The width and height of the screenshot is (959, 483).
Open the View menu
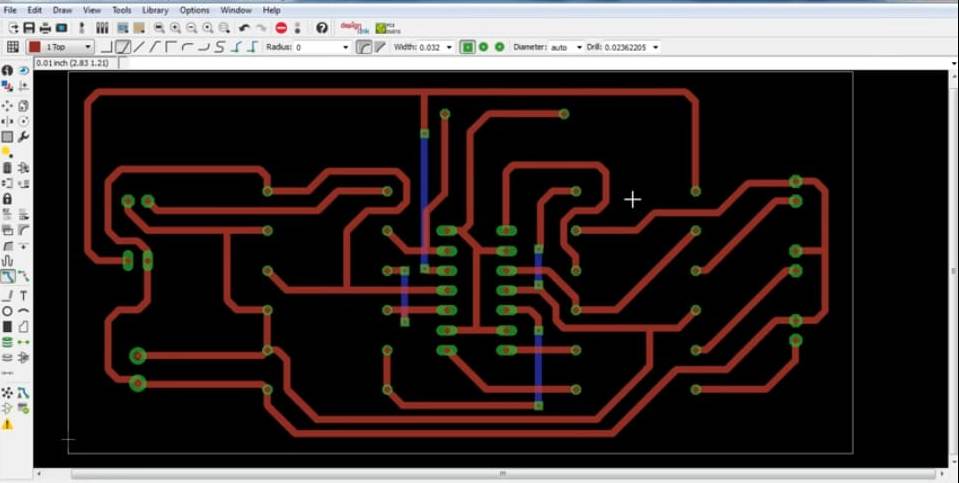tap(92, 10)
